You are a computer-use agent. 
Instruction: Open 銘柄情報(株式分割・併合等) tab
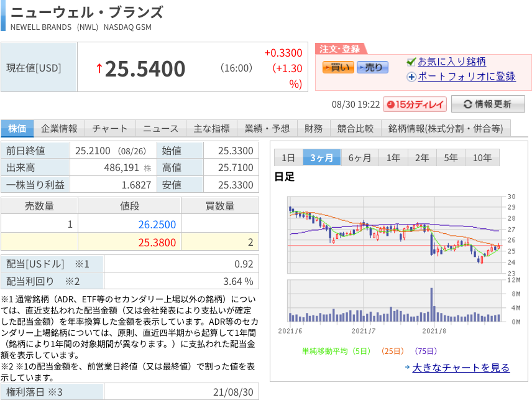(446, 128)
